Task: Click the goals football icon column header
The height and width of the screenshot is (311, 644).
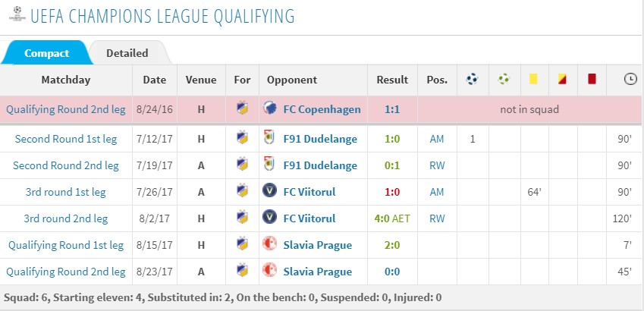Action: (x=473, y=79)
